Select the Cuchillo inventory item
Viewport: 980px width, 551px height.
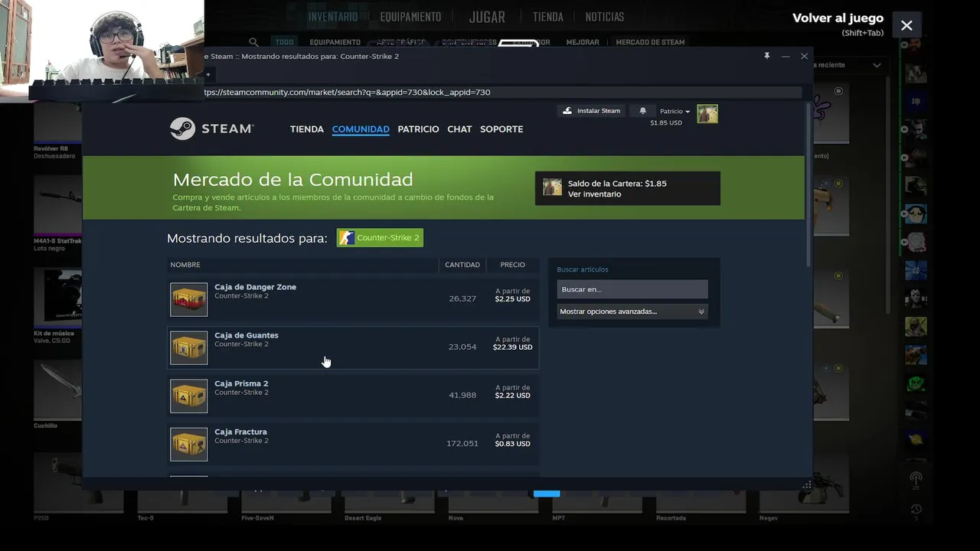pyautogui.click(x=57, y=395)
